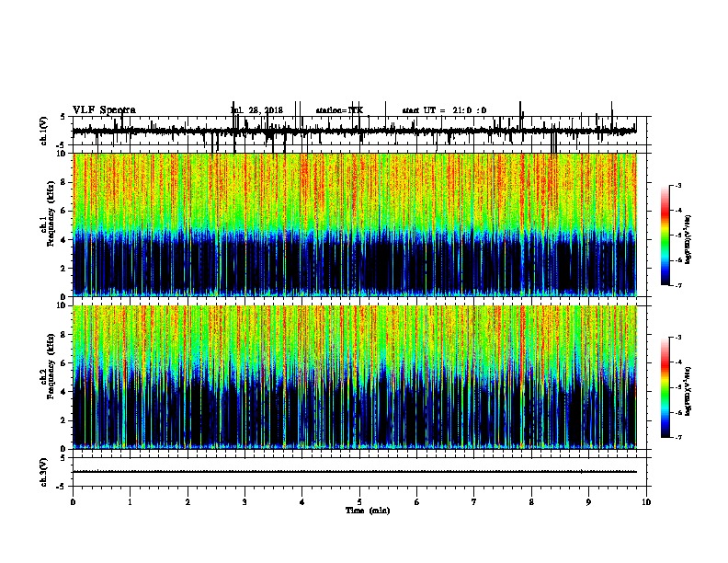This screenshot has width=728, height=563.
Task: Click the "start UT = 21:0 :0" label
Action: click(x=444, y=110)
